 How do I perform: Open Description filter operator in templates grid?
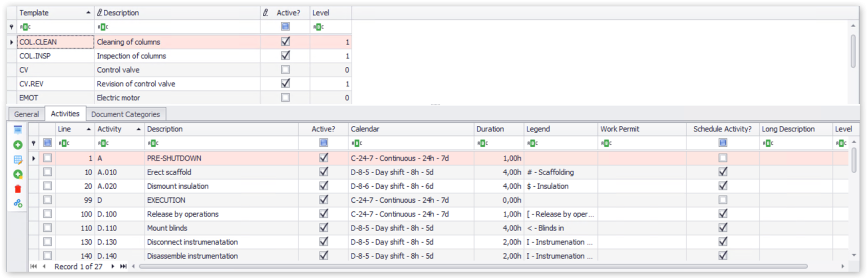(x=102, y=27)
